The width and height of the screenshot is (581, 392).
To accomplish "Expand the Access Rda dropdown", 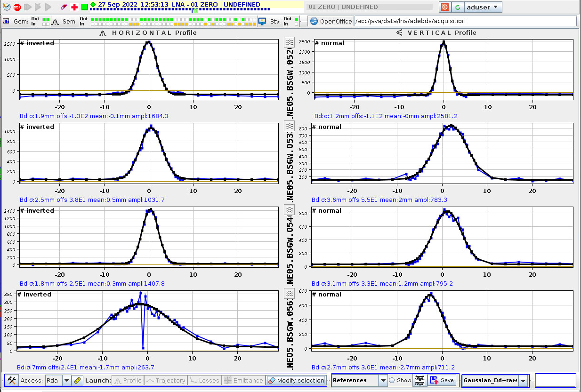I will 66,380.
